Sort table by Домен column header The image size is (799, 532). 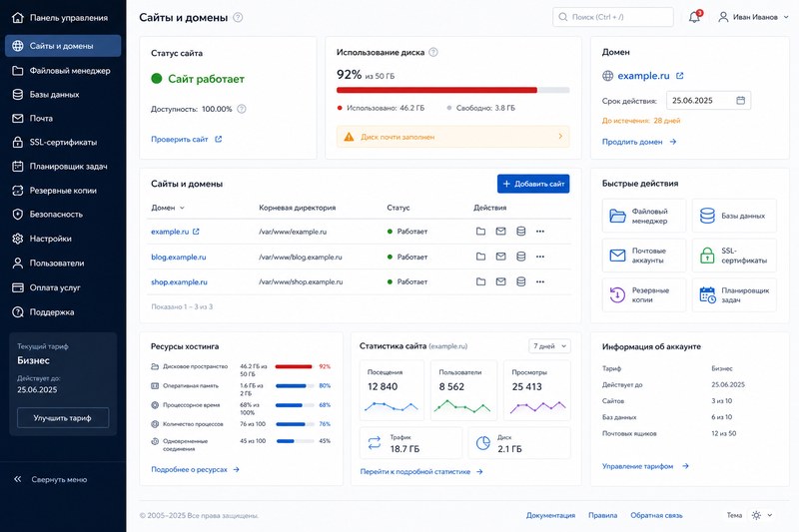(x=168, y=208)
